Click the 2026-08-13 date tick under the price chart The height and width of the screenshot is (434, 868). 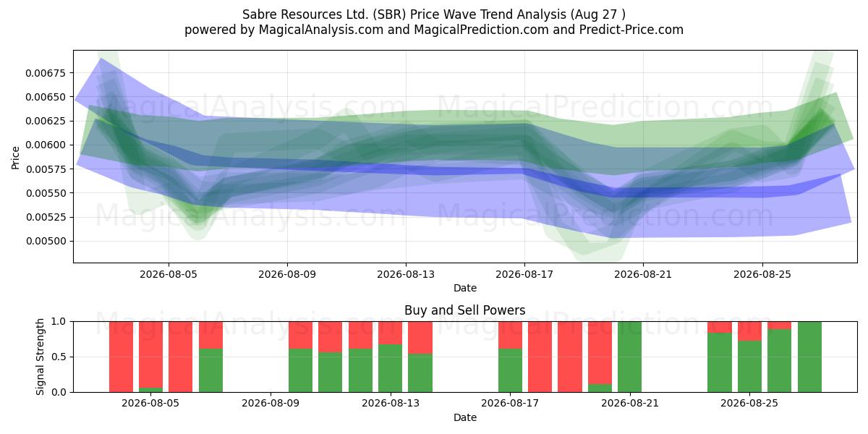[x=406, y=274]
